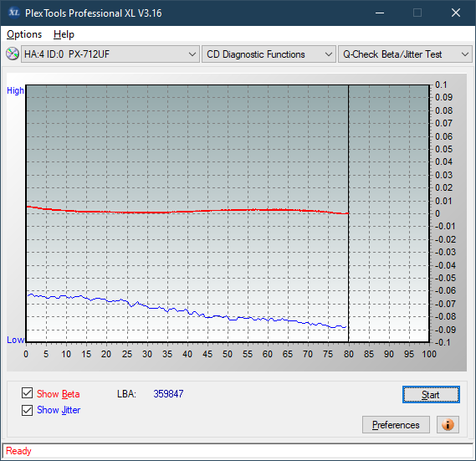476x461 pixels.
Task: Click the red Show Beta label
Action: pos(59,394)
